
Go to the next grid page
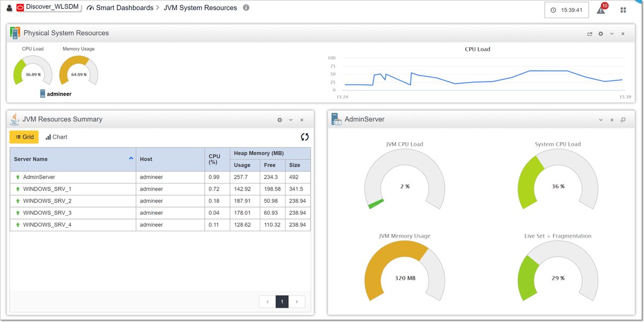(x=297, y=302)
